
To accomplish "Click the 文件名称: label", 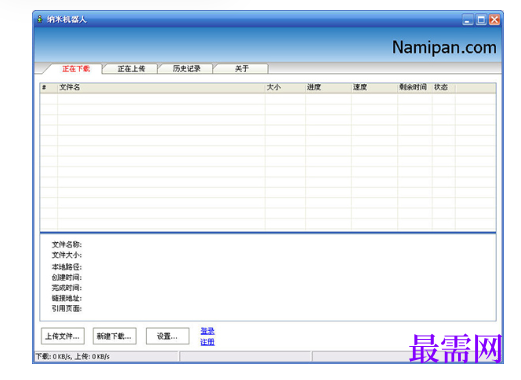I will point(67,245).
